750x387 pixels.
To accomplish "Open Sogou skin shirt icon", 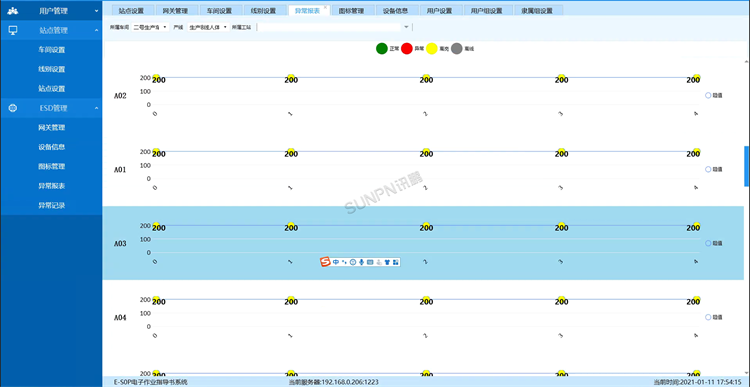I will tap(387, 262).
